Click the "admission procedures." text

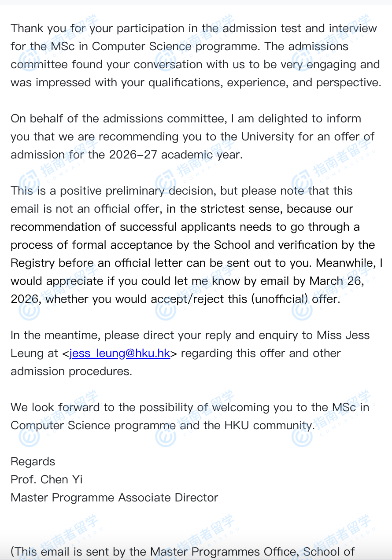(71, 371)
